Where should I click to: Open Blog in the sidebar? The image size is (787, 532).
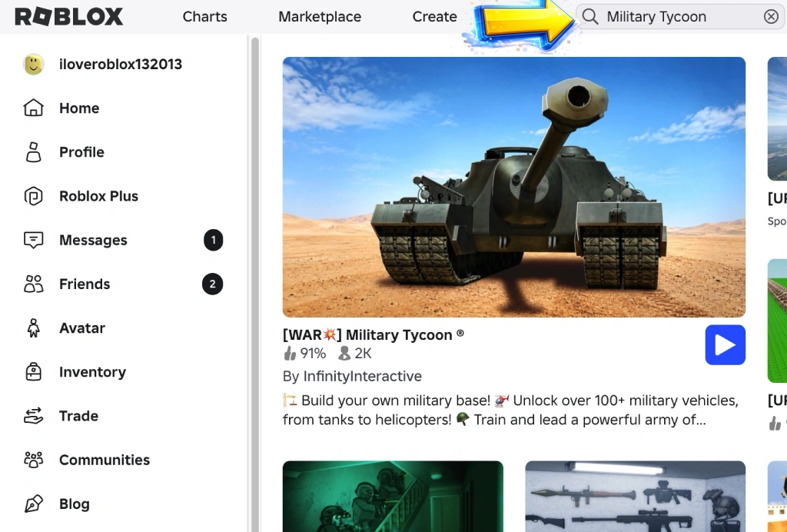click(75, 504)
